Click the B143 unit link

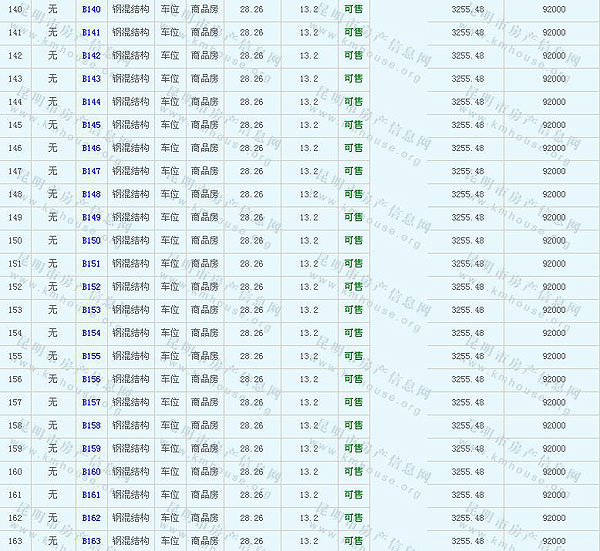(x=91, y=78)
